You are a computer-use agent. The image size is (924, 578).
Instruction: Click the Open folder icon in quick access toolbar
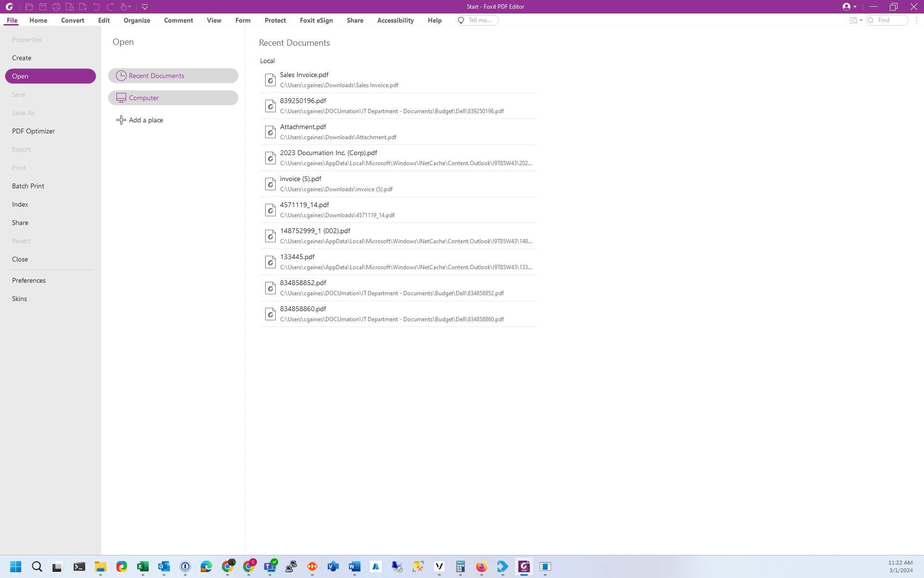coord(29,7)
